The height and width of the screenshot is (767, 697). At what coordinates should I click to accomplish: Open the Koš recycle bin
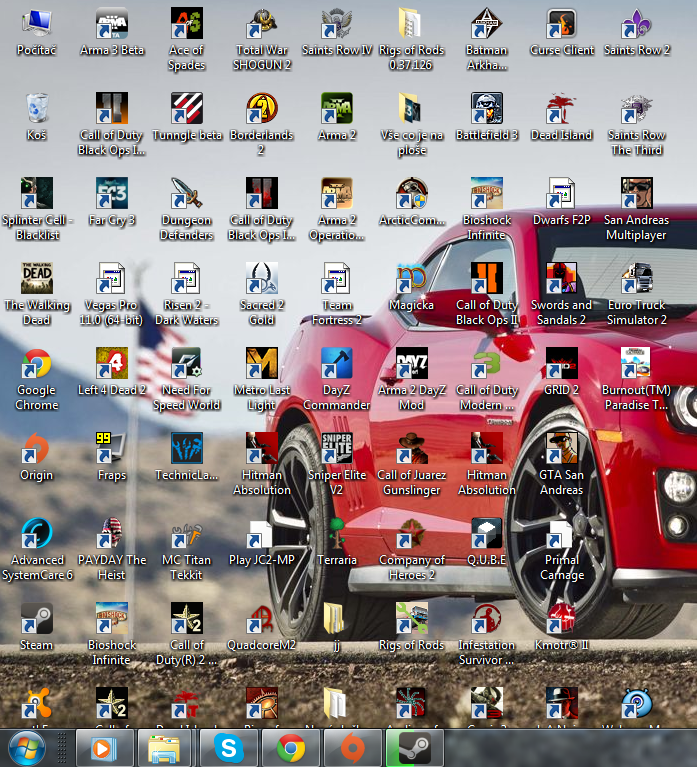pyautogui.click(x=37, y=110)
